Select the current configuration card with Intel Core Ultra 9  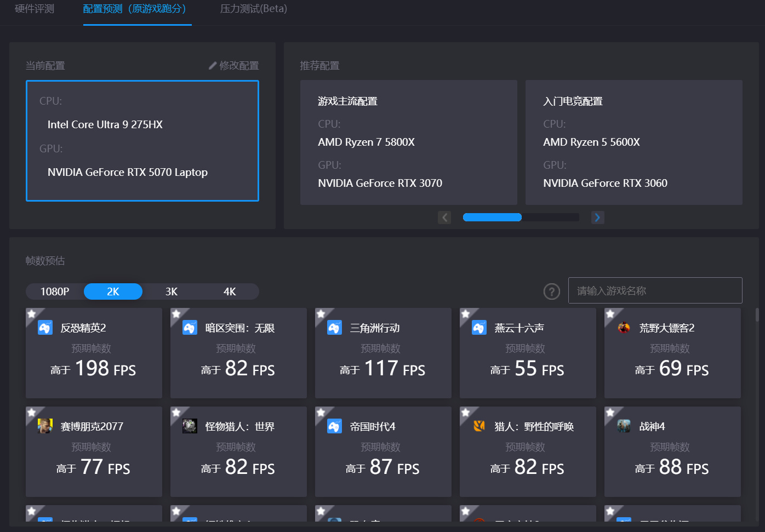click(x=142, y=141)
